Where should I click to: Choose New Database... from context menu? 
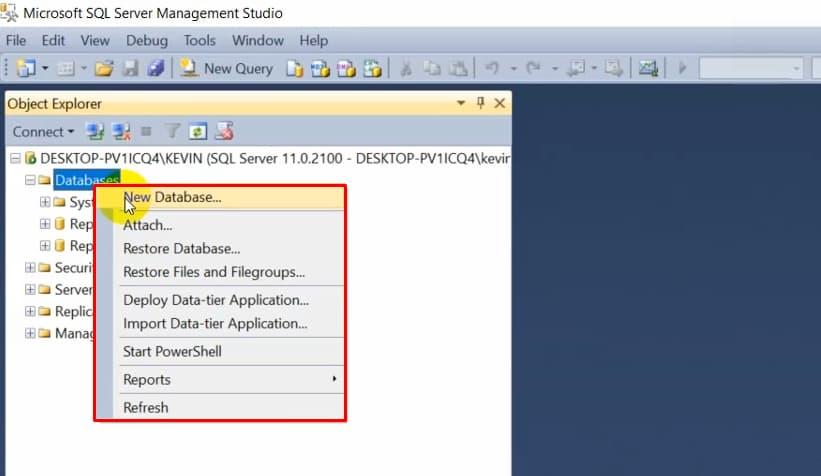pos(220,197)
